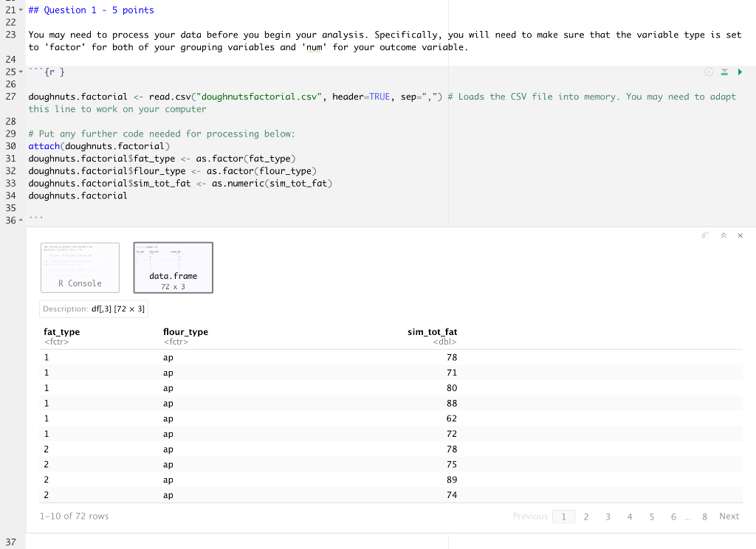Click the flour_type column header
This screenshot has width=756, height=549.
pos(185,332)
